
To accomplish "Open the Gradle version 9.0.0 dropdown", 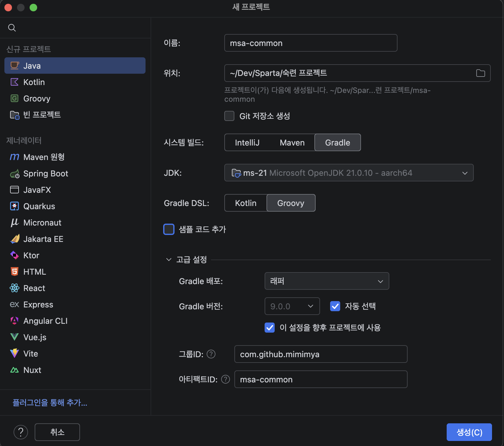I will click(292, 306).
